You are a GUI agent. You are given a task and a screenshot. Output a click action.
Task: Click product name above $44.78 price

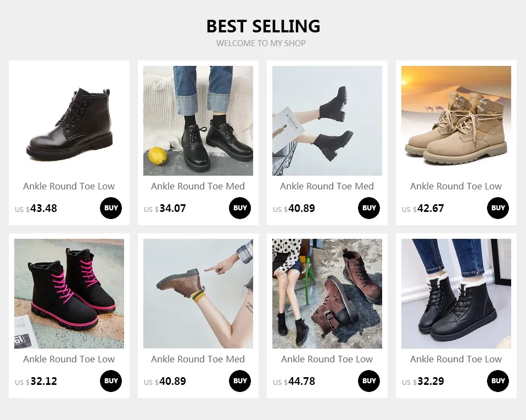(327, 359)
